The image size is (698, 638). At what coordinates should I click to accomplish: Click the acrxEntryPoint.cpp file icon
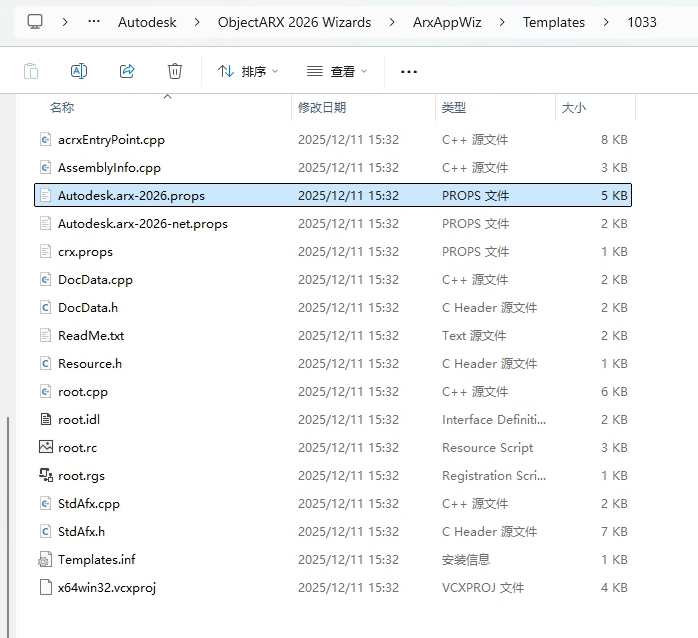click(45, 140)
